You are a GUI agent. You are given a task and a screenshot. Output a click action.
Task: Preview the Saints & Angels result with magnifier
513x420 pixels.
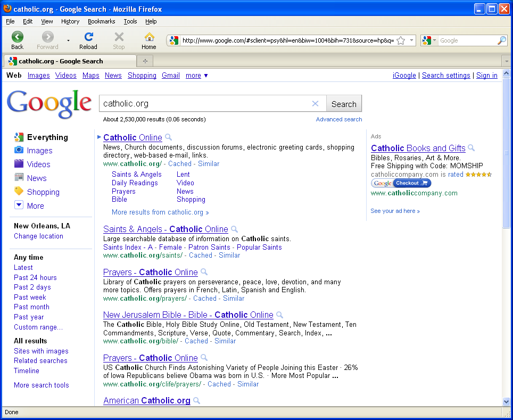tap(234, 229)
